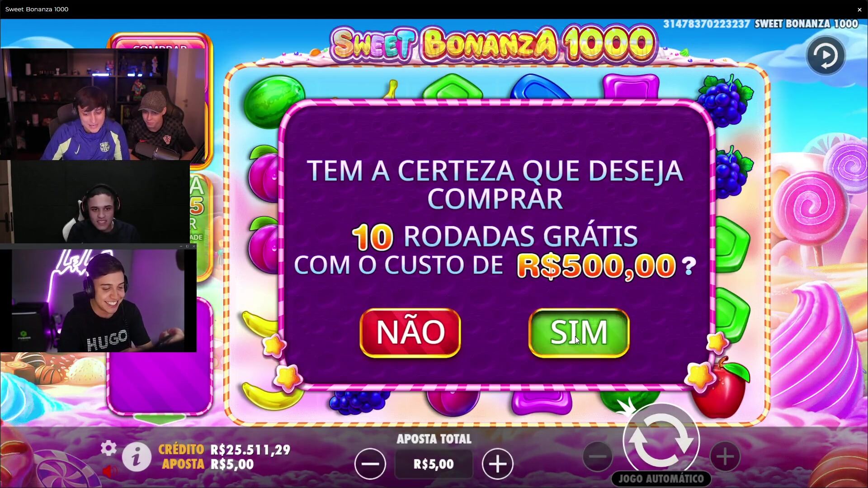Confirm purchase with the green SIM button
868x488 pixels.
tap(579, 333)
